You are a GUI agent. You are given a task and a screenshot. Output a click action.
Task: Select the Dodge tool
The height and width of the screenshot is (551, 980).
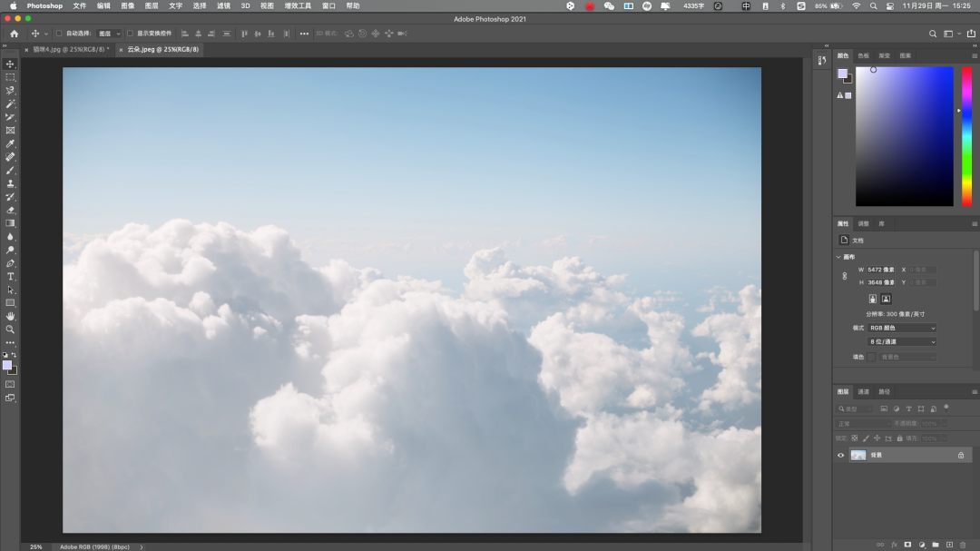point(11,250)
